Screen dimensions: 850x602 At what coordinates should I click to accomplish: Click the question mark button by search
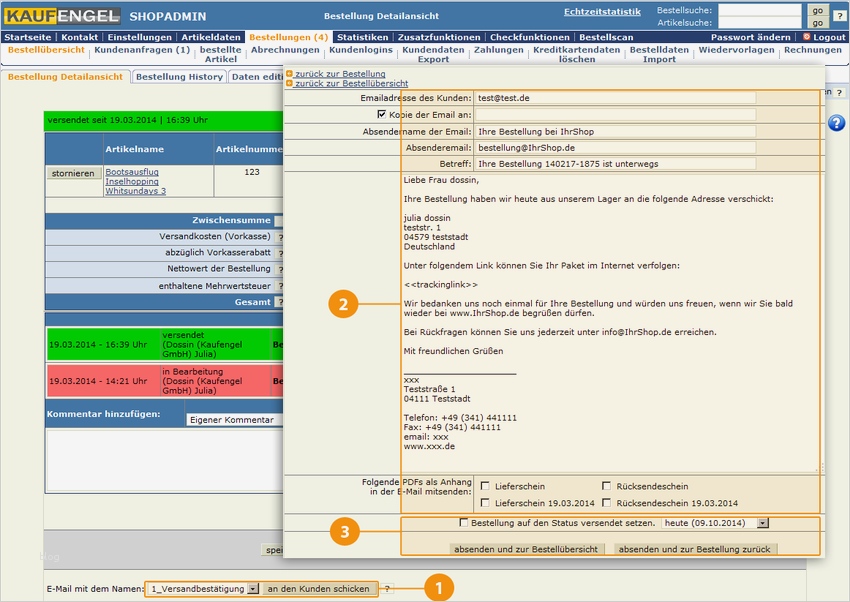click(x=840, y=16)
